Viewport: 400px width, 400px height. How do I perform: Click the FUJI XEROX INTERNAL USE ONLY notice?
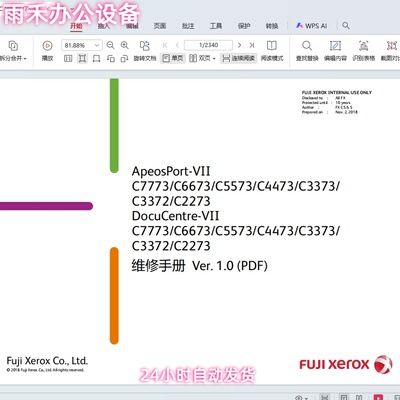[337, 92]
